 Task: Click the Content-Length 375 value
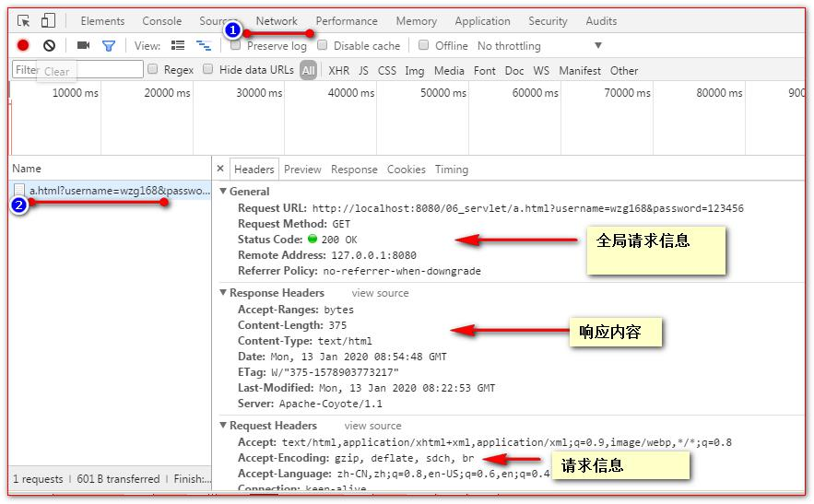[337, 325]
